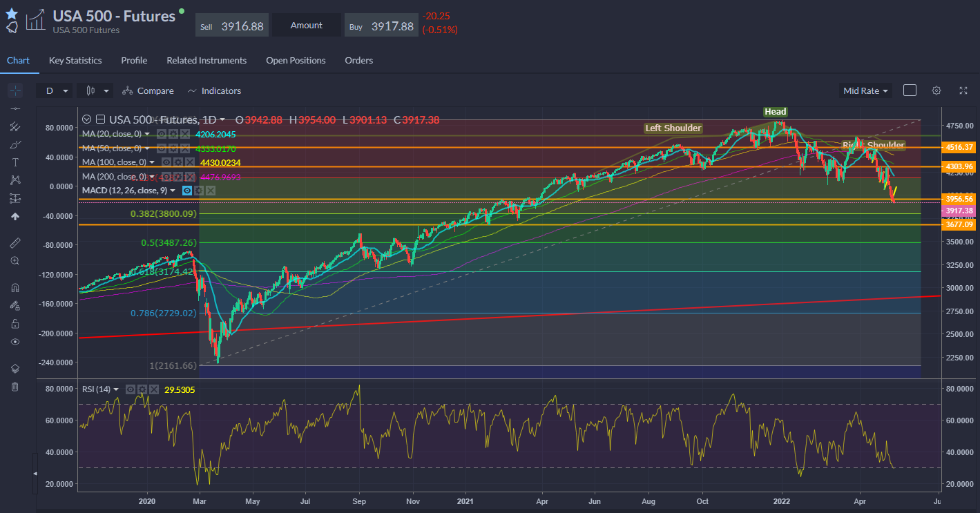Image resolution: width=980 pixels, height=513 pixels.
Task: Remove the RSI 14 indicator
Action: (x=153, y=389)
